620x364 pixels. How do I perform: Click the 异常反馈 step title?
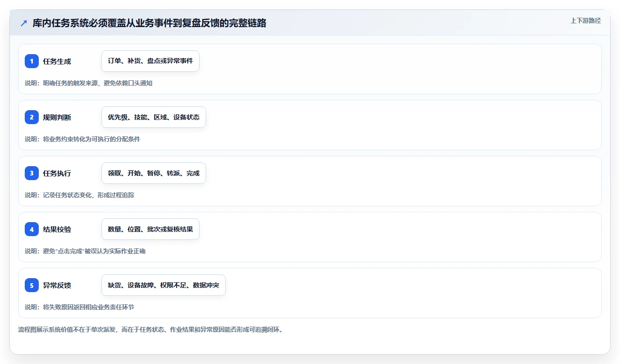pos(57,285)
